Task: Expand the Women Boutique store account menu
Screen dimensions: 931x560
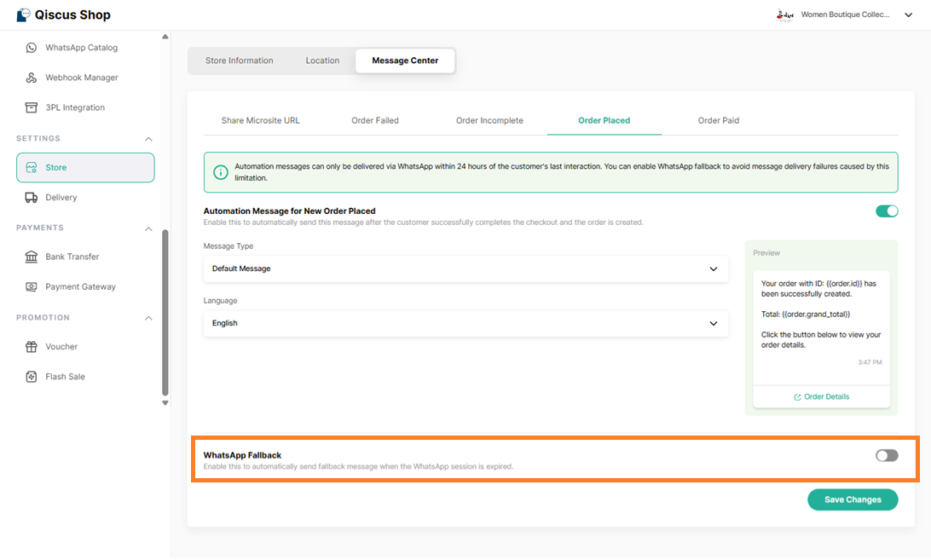Action: click(x=907, y=14)
